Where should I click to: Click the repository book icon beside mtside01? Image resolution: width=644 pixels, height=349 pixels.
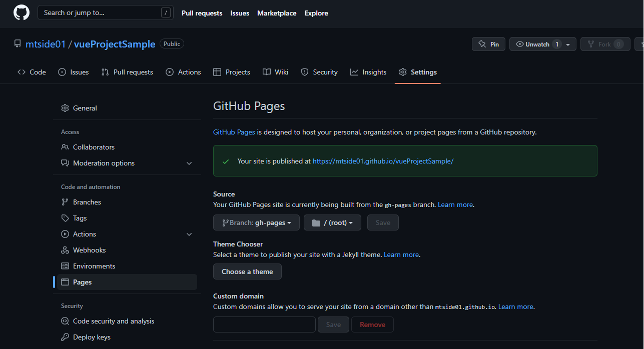tap(18, 44)
